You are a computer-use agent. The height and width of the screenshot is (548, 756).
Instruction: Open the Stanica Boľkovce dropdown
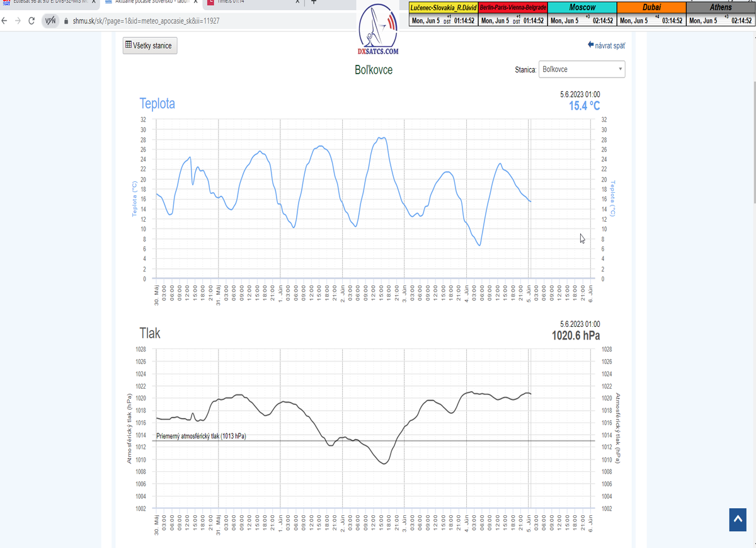point(582,69)
